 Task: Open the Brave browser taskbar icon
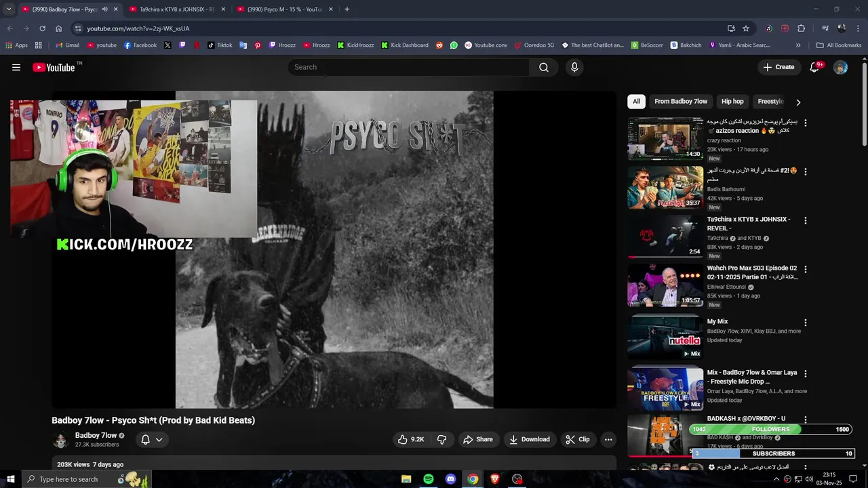(x=495, y=479)
